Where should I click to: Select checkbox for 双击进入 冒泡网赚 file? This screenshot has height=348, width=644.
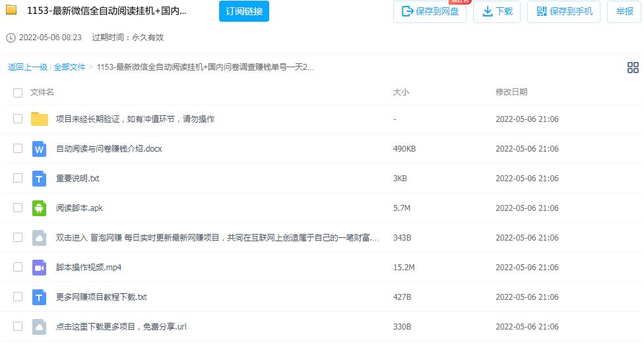[x=18, y=238]
